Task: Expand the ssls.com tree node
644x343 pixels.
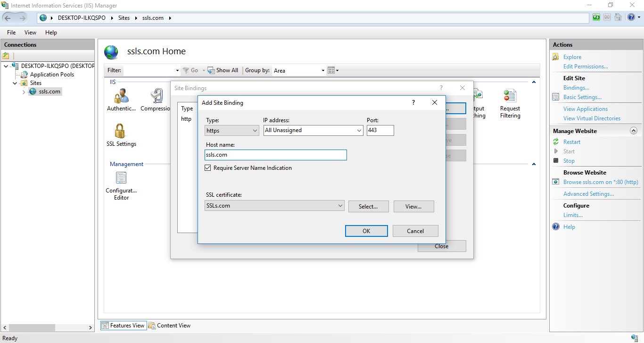Action: click(24, 92)
